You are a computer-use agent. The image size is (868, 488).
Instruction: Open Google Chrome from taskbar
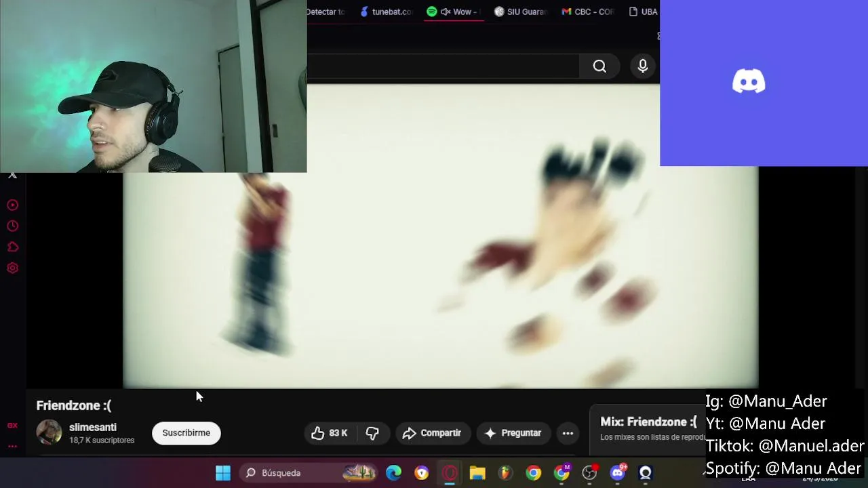coord(534,473)
